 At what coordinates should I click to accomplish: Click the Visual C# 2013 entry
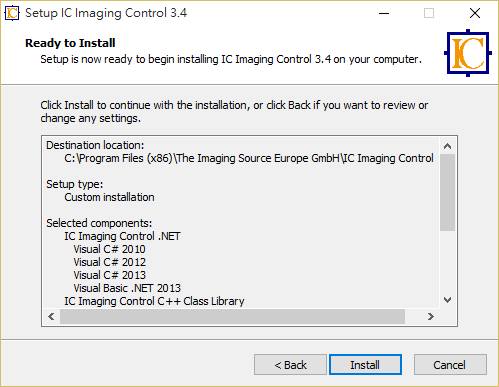click(x=110, y=275)
